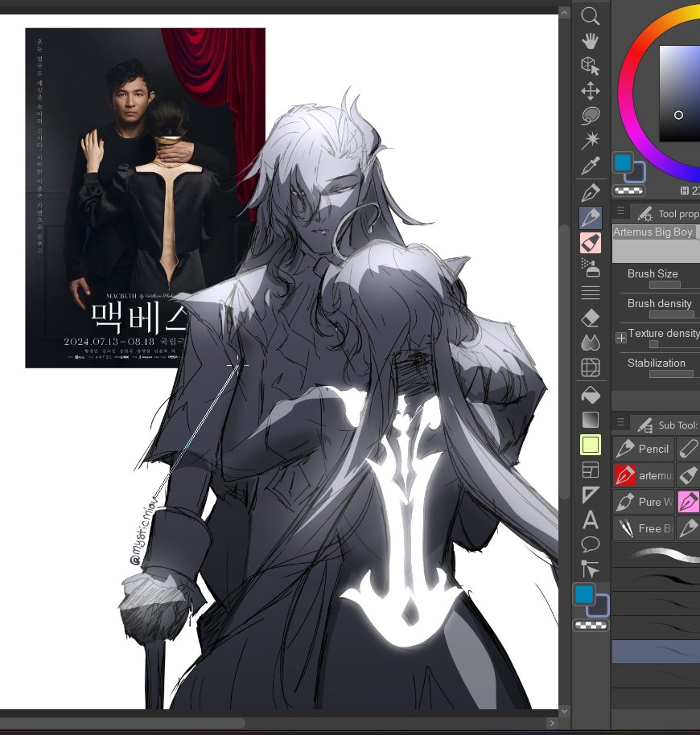Click the Macbeth poster reference image

click(146, 198)
